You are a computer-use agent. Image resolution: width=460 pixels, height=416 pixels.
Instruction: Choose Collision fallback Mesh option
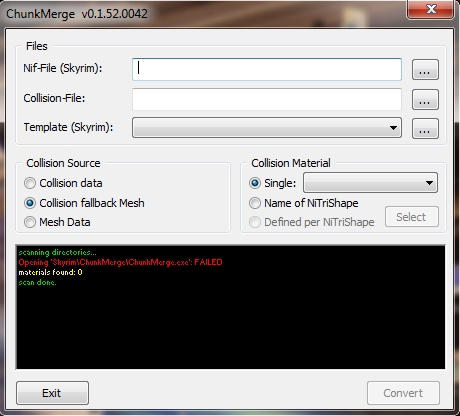click(30, 203)
